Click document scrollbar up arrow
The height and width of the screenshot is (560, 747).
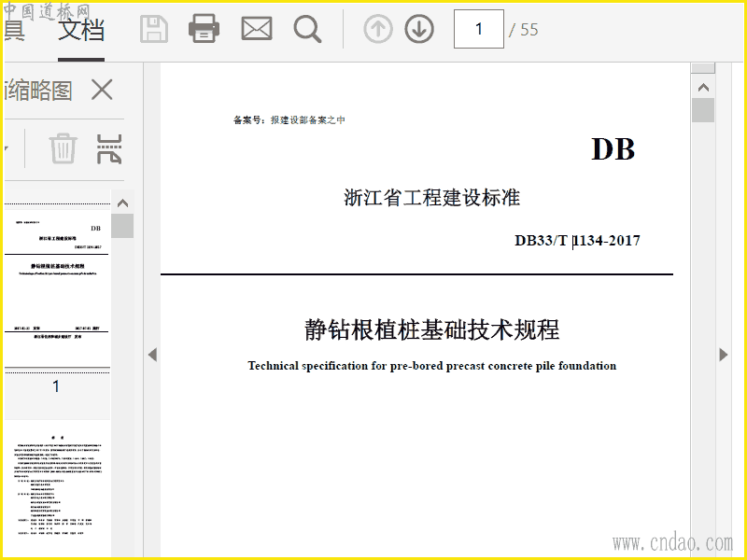click(702, 88)
